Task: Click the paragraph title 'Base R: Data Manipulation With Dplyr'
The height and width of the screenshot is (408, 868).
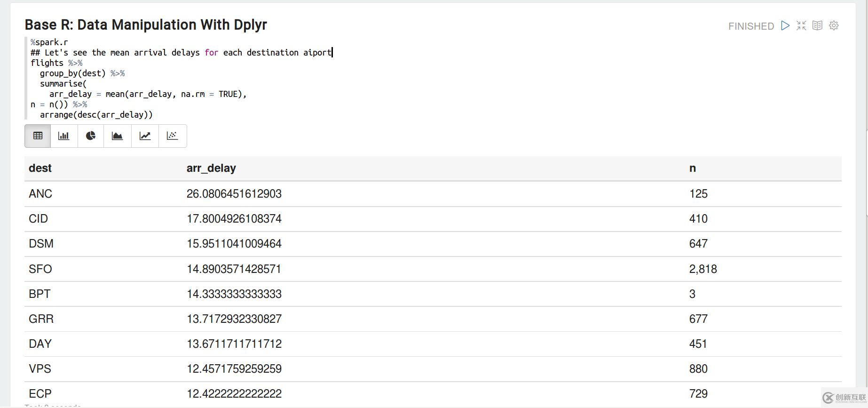Action: pos(146,24)
